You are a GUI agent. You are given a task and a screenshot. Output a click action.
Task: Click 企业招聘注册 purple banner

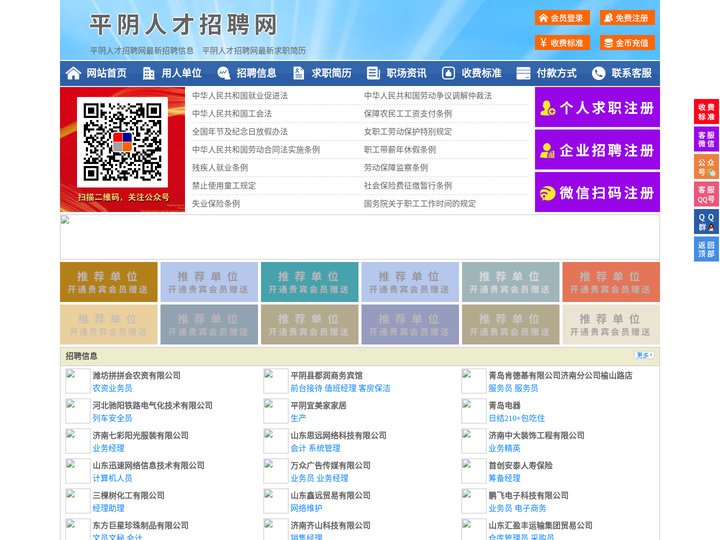[x=597, y=150]
